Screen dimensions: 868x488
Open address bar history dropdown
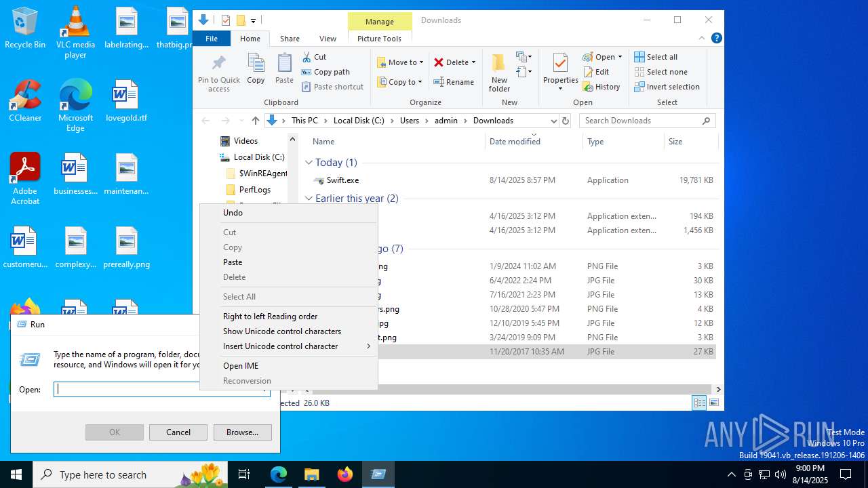(x=553, y=121)
